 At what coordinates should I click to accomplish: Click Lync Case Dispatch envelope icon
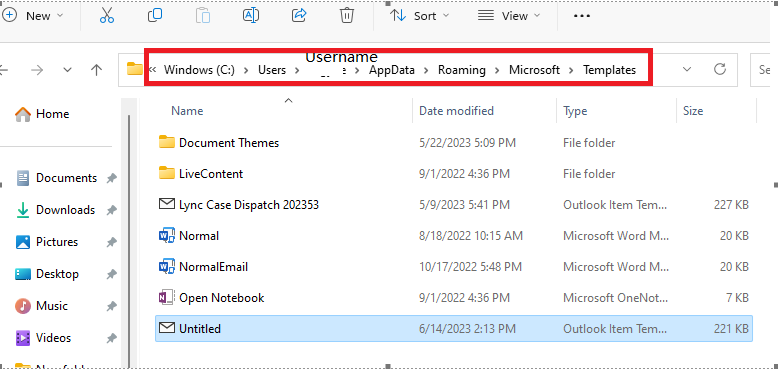[167, 204]
